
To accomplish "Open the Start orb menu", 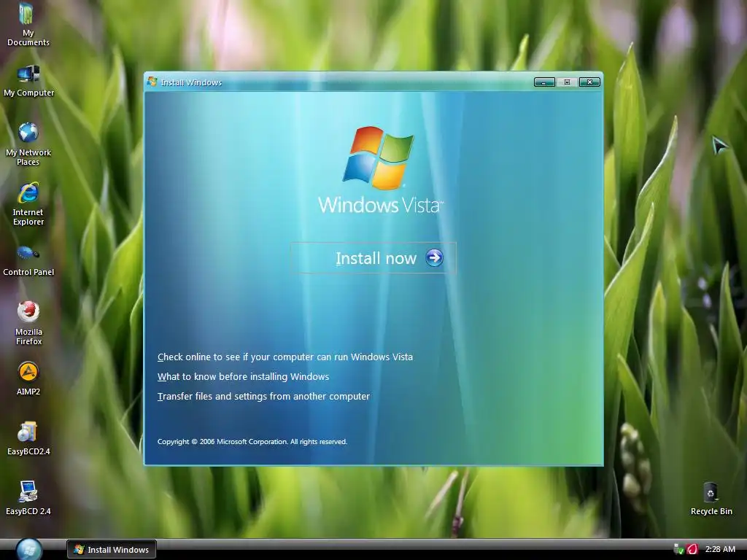I will pos(28,550).
